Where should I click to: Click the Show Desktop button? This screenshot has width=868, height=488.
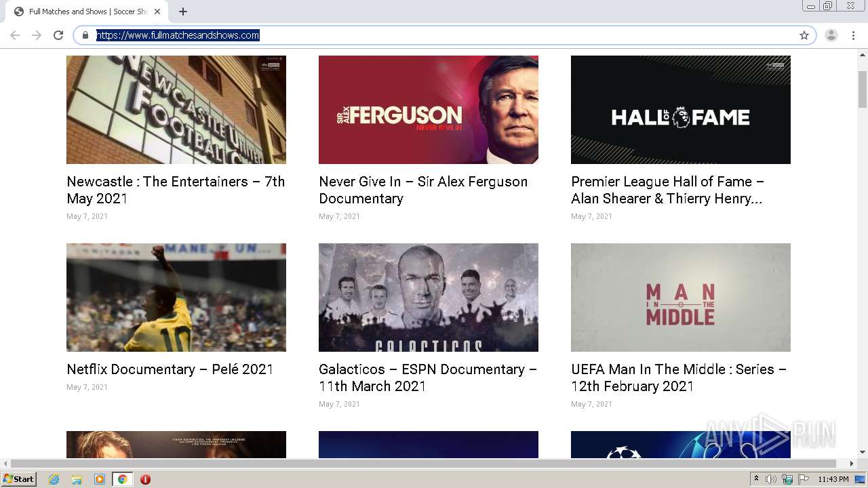point(861,479)
